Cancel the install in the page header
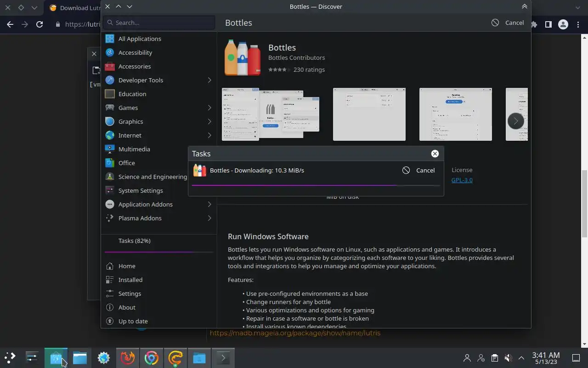Viewport: 588px width, 368px height. tap(508, 23)
